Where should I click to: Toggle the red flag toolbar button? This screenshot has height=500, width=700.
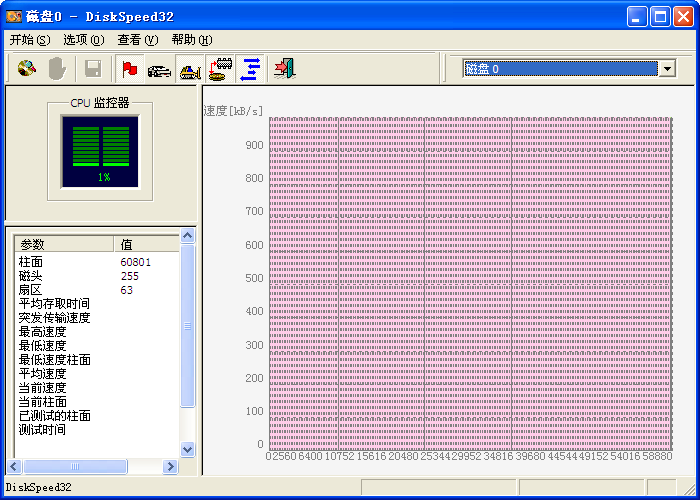(129, 69)
